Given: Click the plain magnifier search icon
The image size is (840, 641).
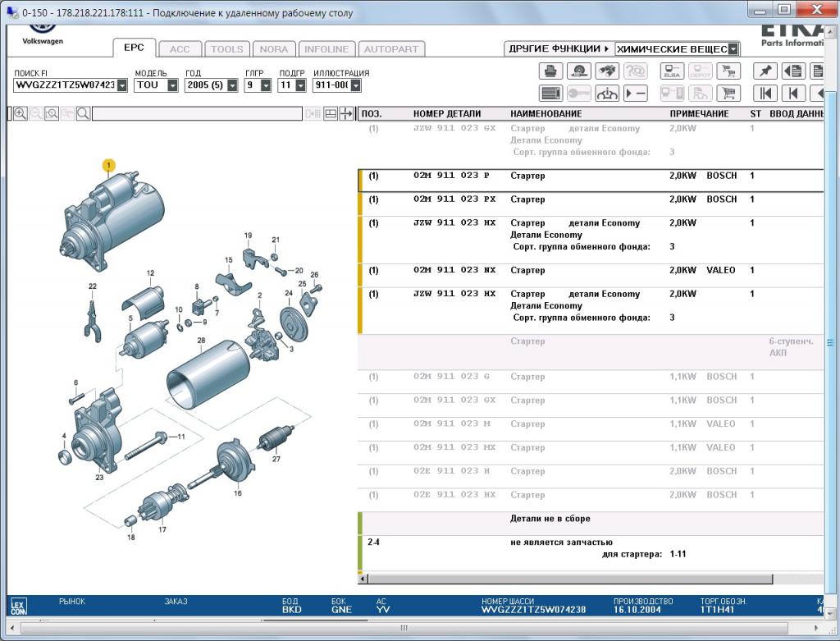Looking at the screenshot, I should [x=83, y=113].
